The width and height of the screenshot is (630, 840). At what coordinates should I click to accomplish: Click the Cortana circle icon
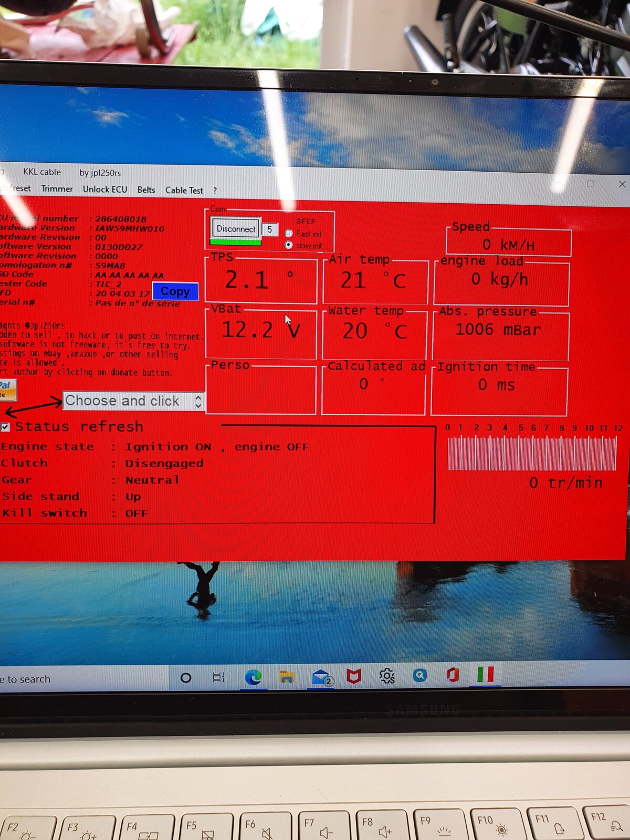click(186, 678)
